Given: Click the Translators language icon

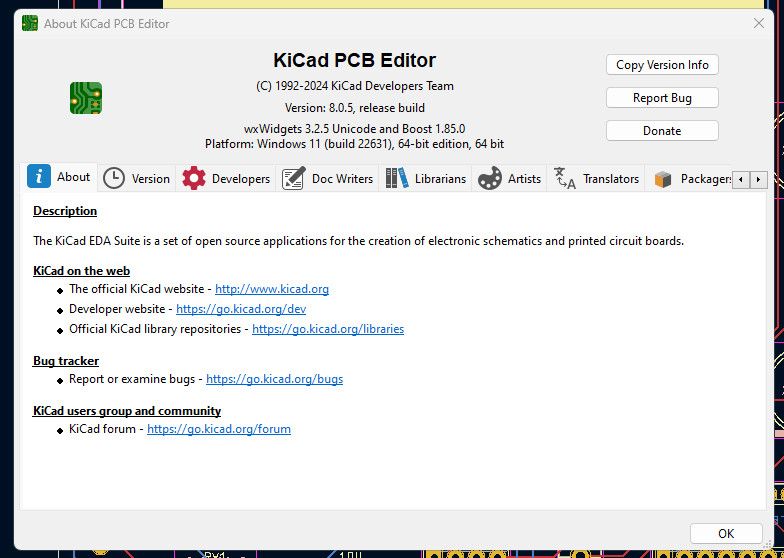Looking at the screenshot, I should coord(564,178).
